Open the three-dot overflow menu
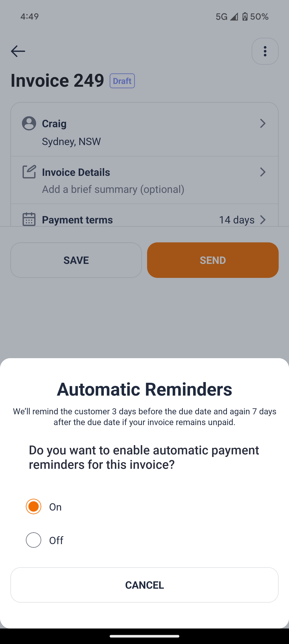Viewport: 289px width, 644px height. coord(265,51)
